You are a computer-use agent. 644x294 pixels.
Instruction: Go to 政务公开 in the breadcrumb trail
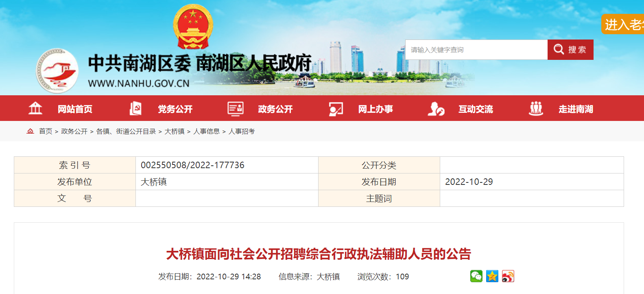tap(74, 131)
